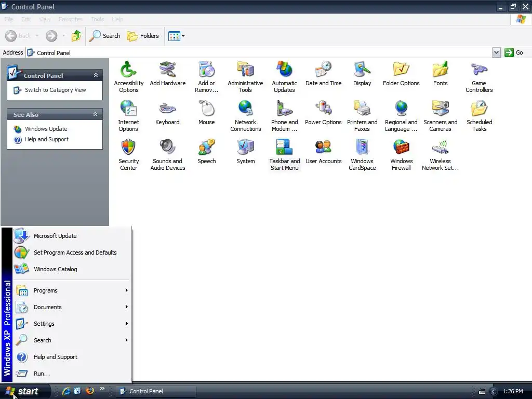
Task: Choose Run... in Start menu
Action: point(72,374)
